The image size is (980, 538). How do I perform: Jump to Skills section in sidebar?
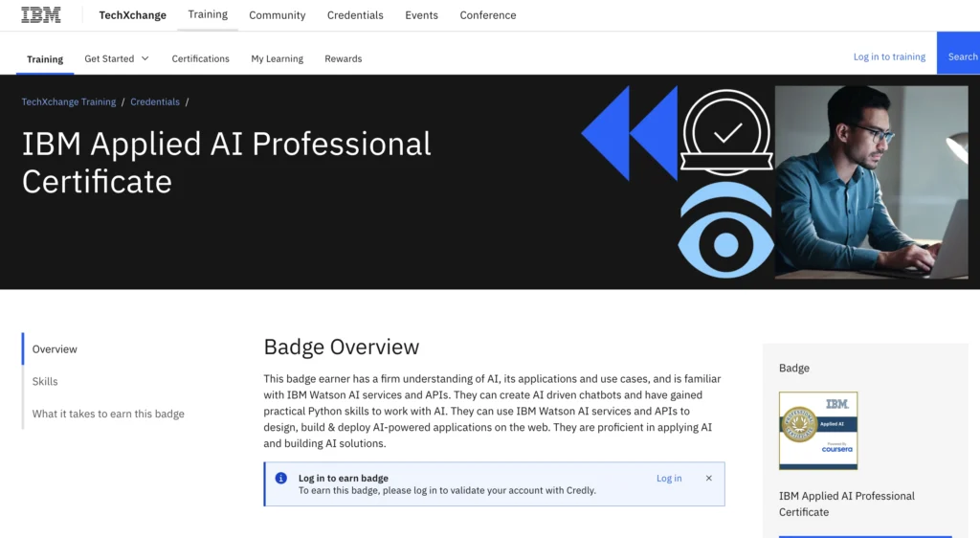[45, 381]
